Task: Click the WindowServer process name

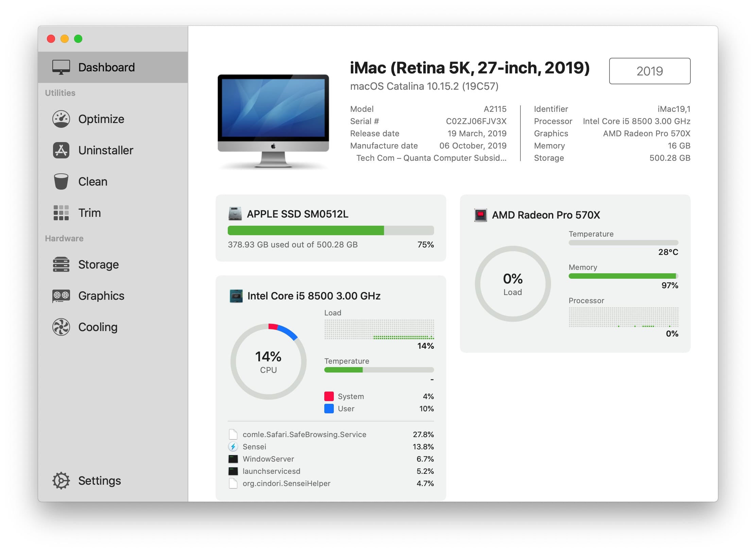Action: (x=268, y=459)
